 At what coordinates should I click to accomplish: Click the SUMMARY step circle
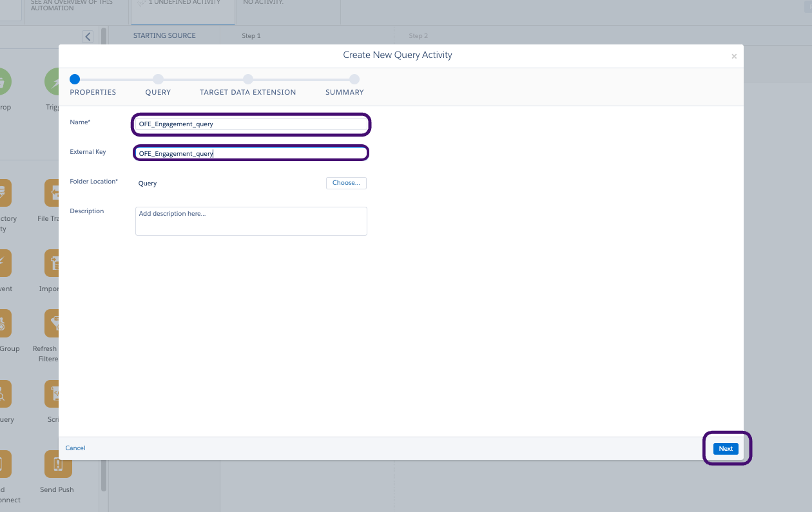[354, 79]
